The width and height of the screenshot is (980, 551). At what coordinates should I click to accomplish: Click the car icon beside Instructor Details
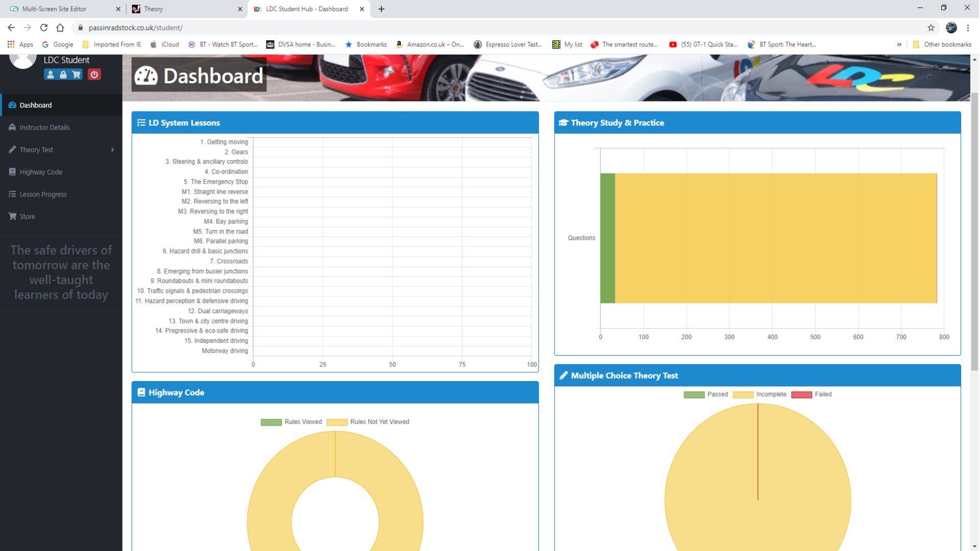point(12,128)
